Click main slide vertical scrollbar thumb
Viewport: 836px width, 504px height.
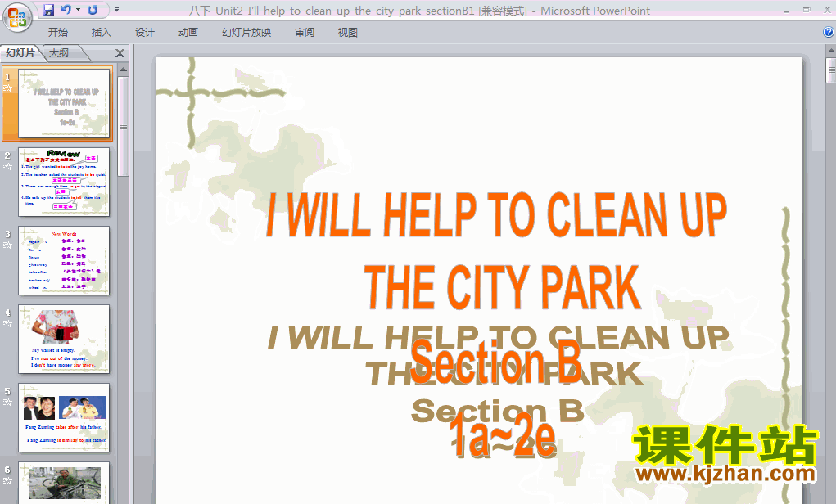830,70
